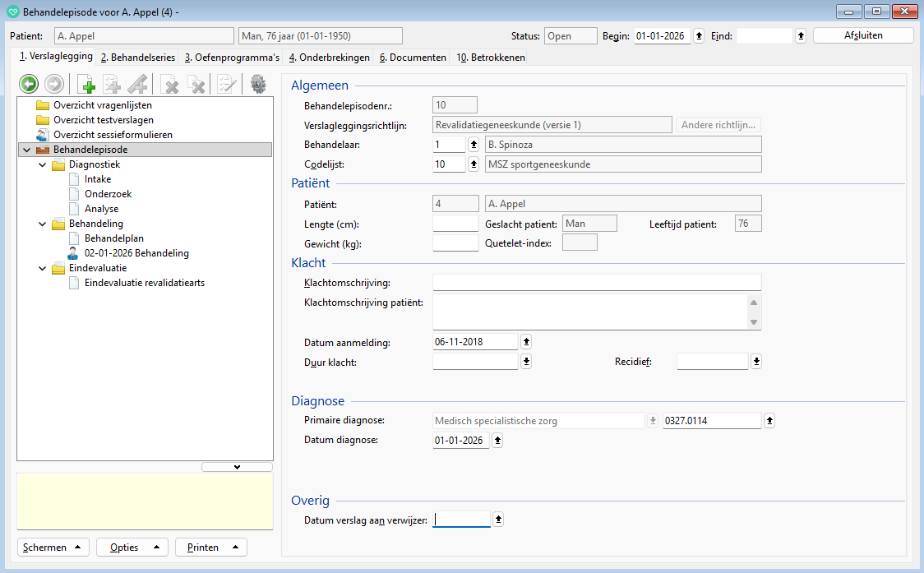The image size is (924, 573).
Task: Click lookup arrow next to Eind date
Action: [x=801, y=36]
